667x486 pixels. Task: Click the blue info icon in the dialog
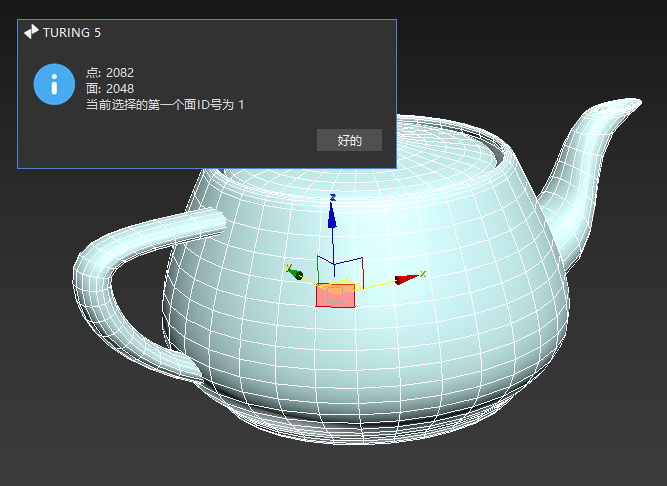pos(54,84)
